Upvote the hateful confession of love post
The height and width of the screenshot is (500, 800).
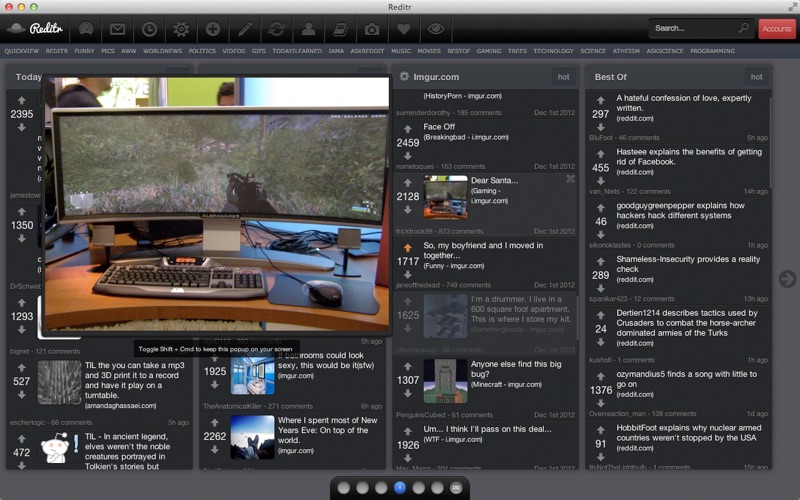click(x=601, y=101)
